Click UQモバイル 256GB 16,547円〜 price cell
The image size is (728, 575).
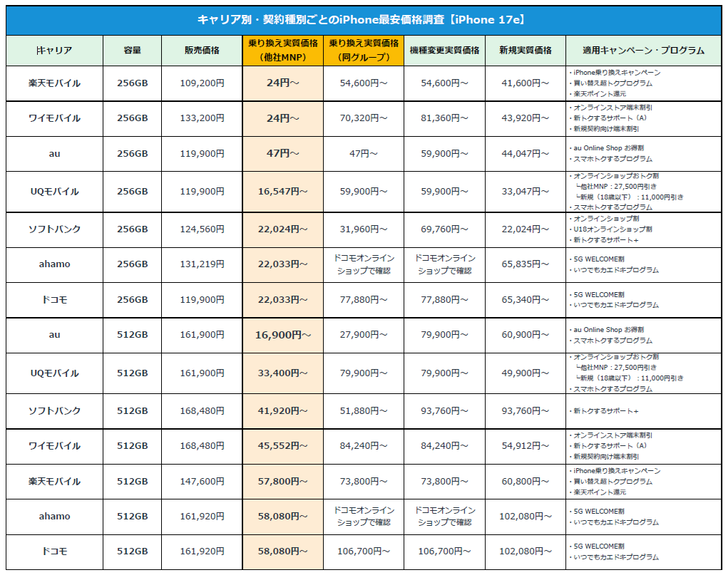coord(283,192)
